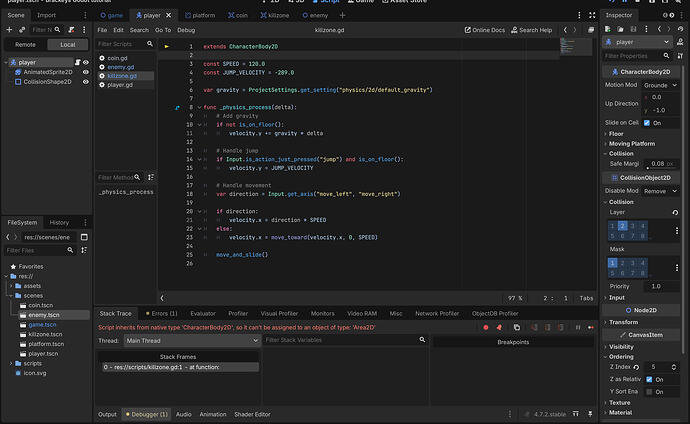Open Disable Mode dropdown showing Remove
Screen dimensions: 690x424
[660, 191]
